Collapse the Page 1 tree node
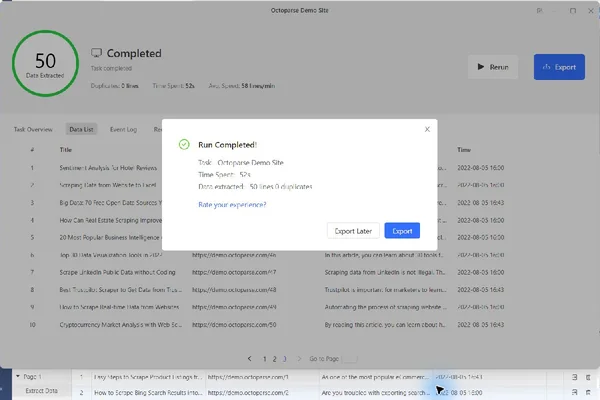The height and width of the screenshot is (400, 600). pos(18,377)
